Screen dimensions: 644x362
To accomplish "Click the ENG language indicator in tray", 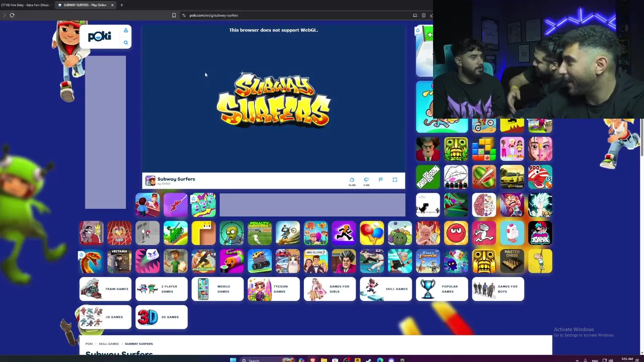I will coord(595,360).
